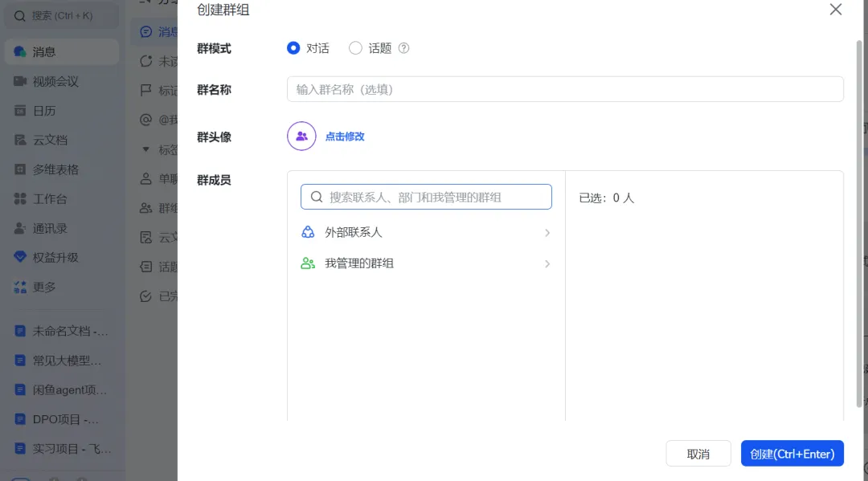868x481 pixels.
Task: Switch to 消息 in the sidebar
Action: click(43, 52)
